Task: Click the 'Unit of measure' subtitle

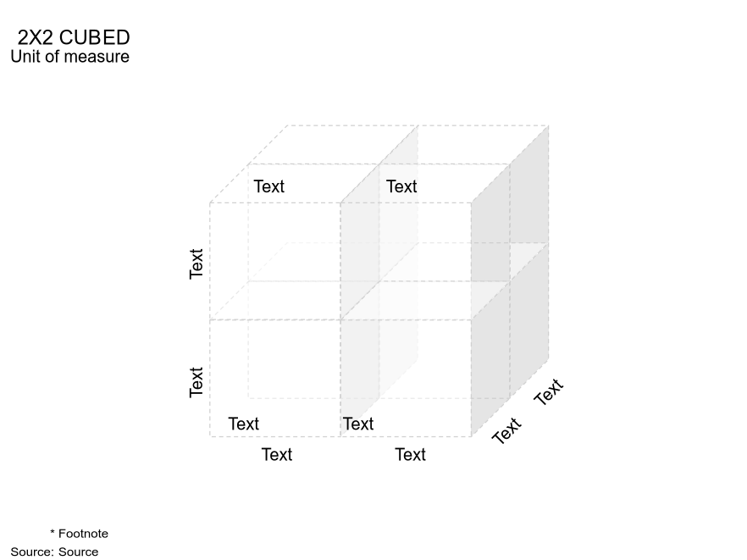Action: (70, 57)
